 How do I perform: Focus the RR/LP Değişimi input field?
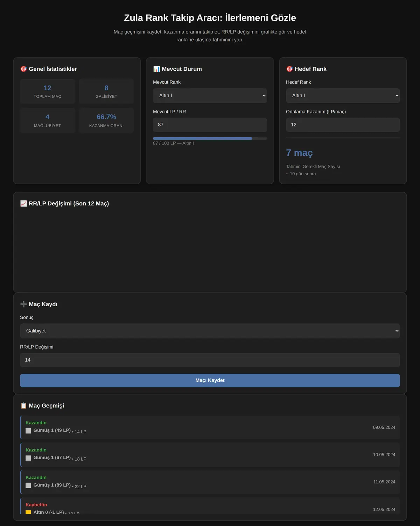(210, 360)
